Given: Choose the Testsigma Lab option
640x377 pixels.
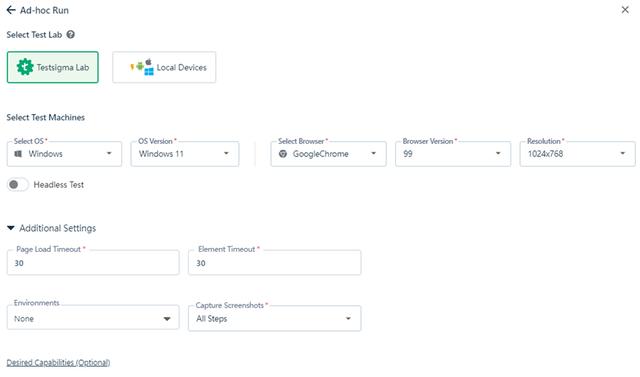Looking at the screenshot, I should click(53, 67).
